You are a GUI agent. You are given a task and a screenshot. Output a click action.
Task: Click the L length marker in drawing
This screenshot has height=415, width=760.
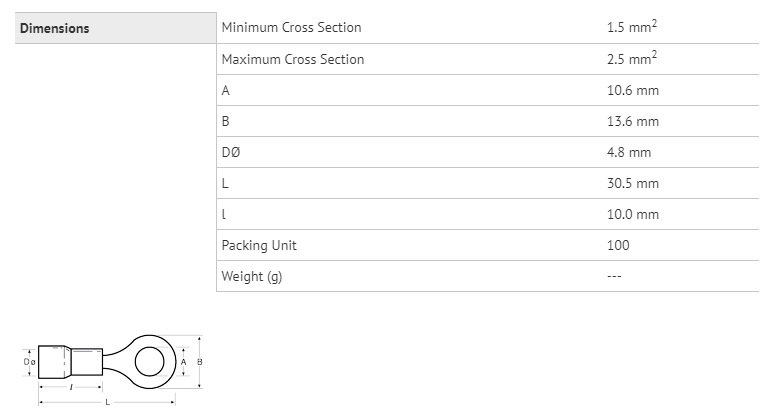[x=107, y=402]
